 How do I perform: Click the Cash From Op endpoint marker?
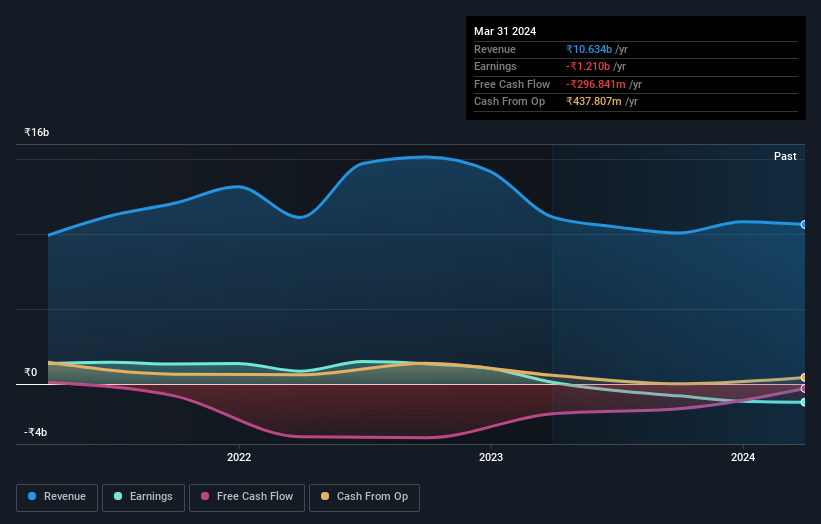(x=804, y=377)
